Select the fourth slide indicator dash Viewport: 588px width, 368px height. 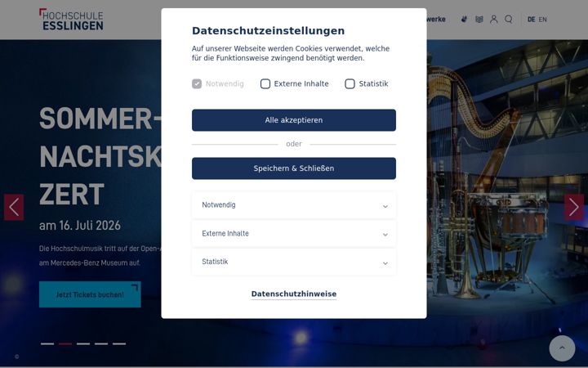[x=101, y=343]
